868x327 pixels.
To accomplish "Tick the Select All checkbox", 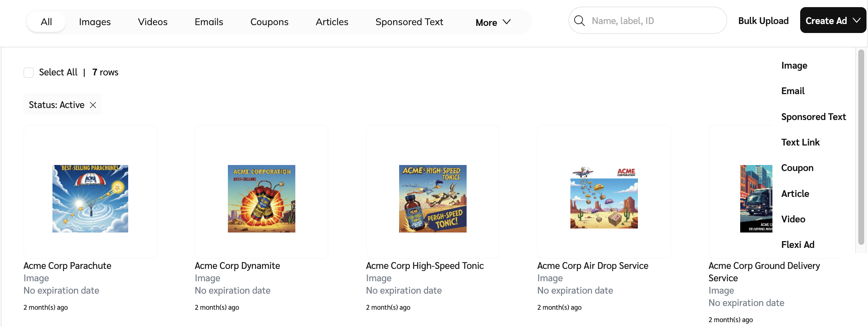I will coord(29,72).
